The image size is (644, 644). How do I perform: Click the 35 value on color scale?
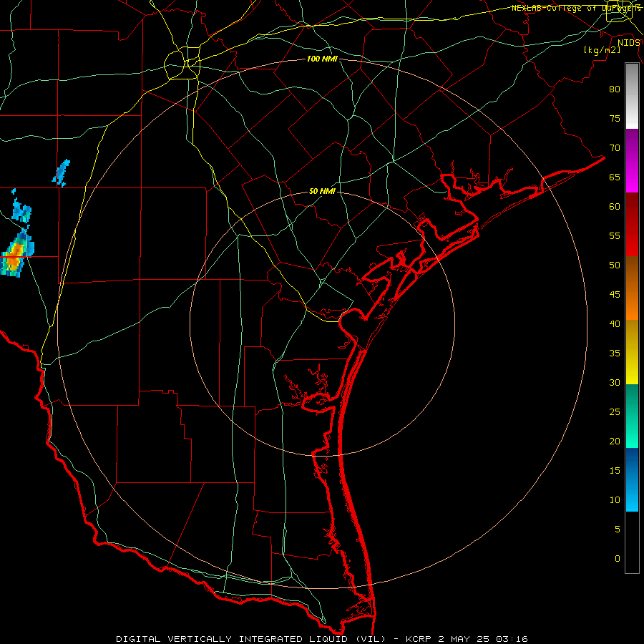click(x=615, y=353)
